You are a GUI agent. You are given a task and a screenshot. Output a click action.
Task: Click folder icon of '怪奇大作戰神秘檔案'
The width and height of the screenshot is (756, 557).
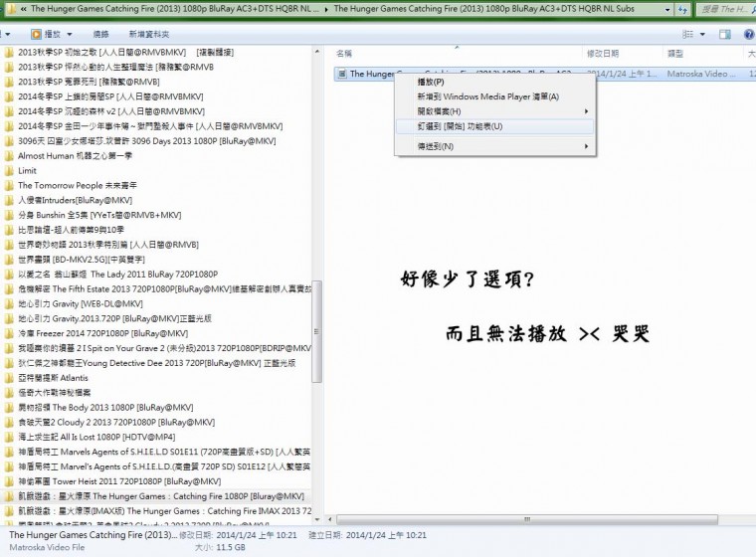click(9, 393)
